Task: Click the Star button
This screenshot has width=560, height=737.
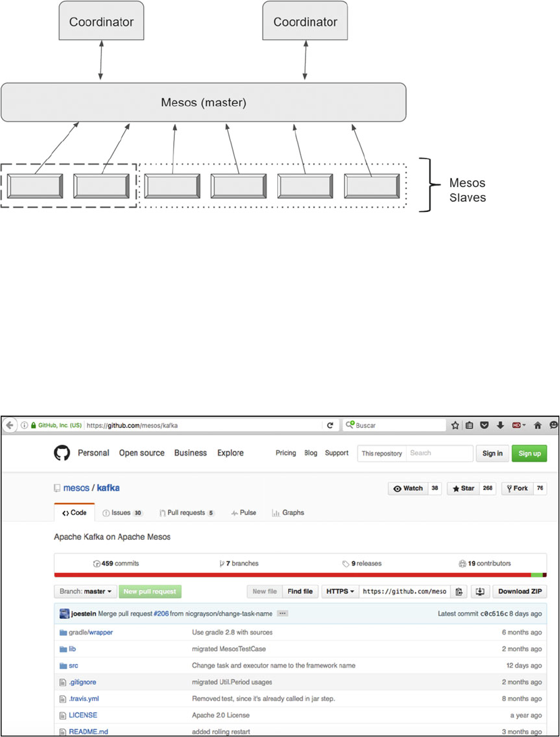Action: (x=463, y=489)
